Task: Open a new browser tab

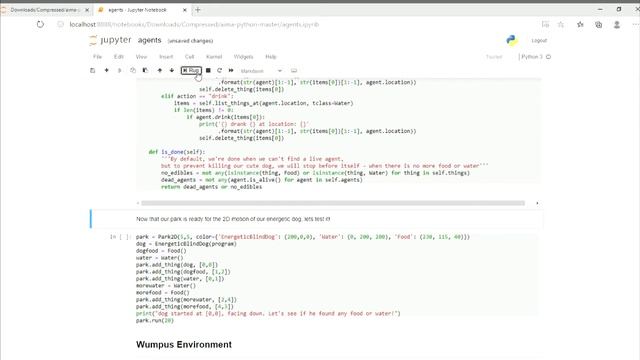Action: (198, 10)
